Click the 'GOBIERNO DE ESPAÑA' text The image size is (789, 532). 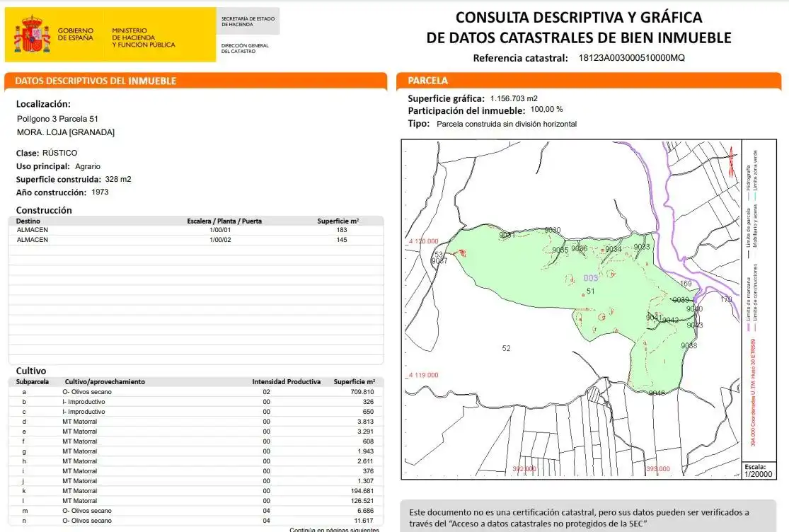tap(76, 34)
